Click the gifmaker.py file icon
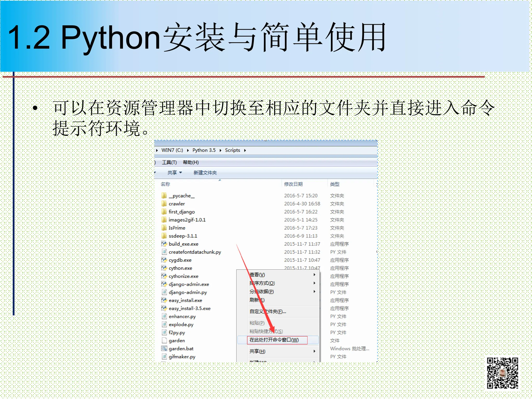The image size is (532, 399). (x=164, y=357)
